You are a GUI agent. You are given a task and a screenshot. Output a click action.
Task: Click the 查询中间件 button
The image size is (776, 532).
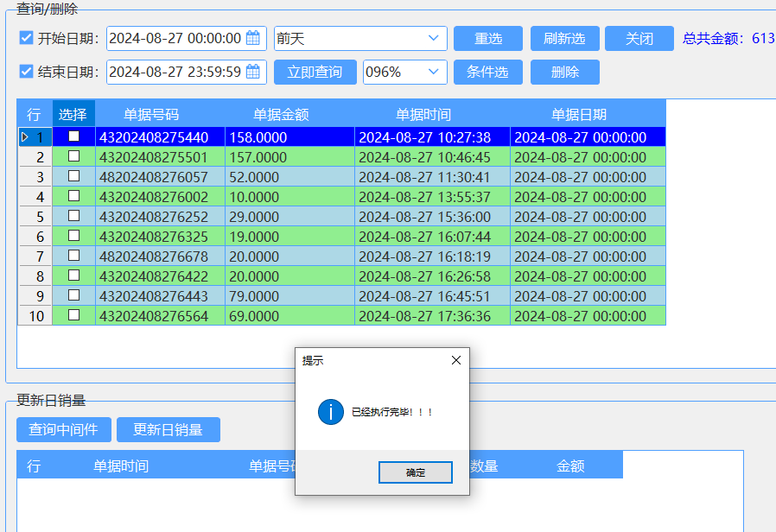coord(63,429)
